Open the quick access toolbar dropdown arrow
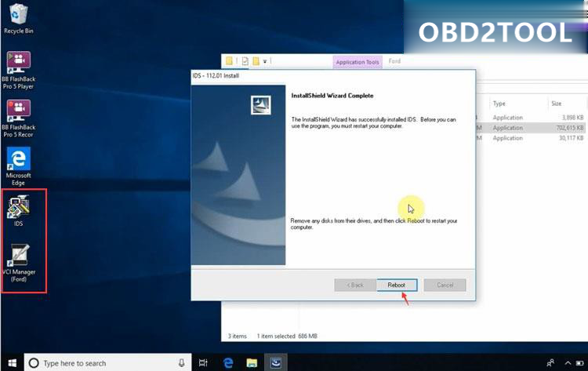Viewport: 588px width, 371px height. coord(265,61)
